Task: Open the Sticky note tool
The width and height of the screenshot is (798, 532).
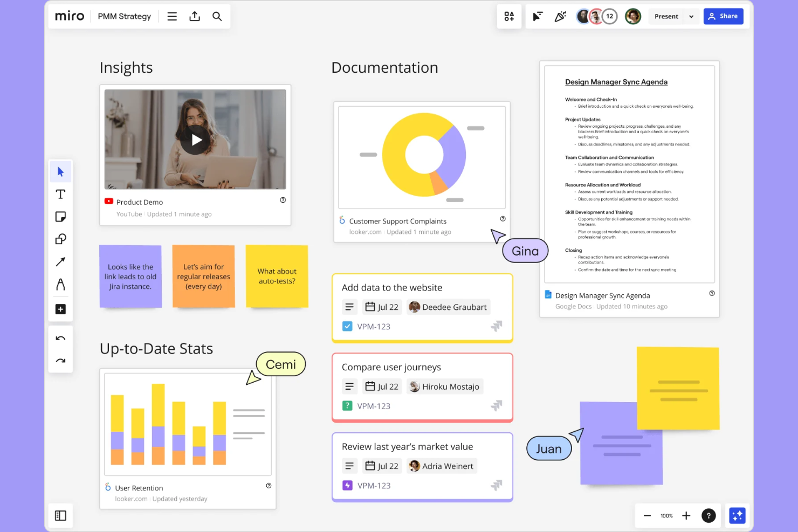Action: [60, 217]
